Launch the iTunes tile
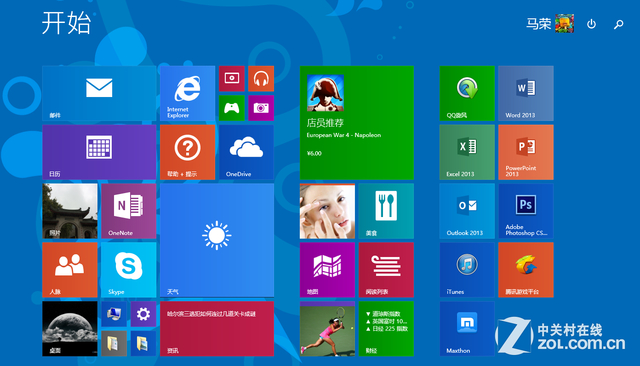 pyautogui.click(x=467, y=270)
